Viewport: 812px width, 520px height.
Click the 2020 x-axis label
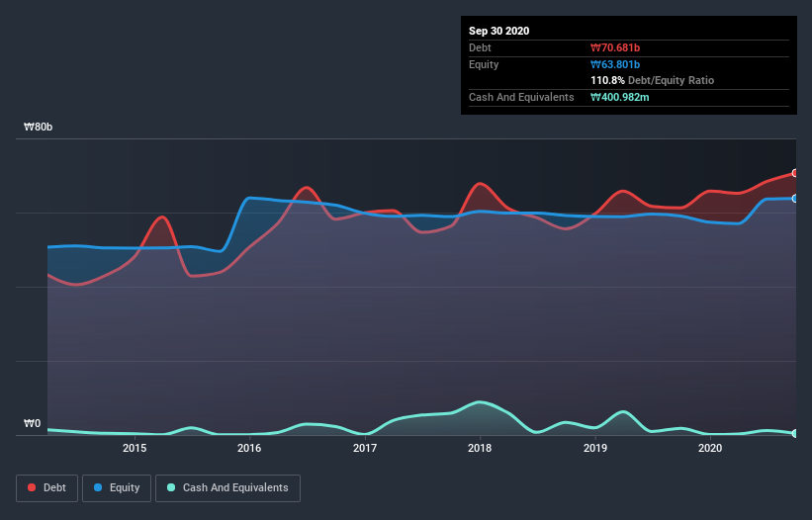pyautogui.click(x=710, y=448)
